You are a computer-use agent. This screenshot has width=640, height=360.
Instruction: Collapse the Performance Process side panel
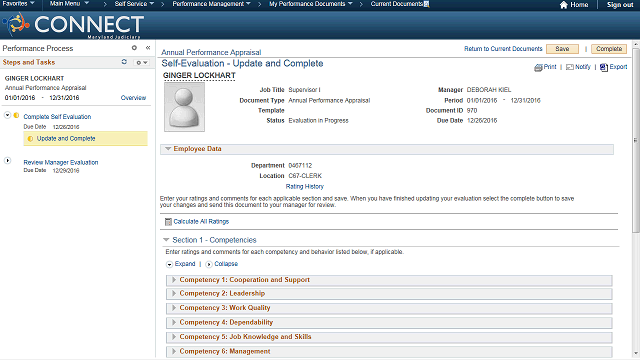pyautogui.click(x=148, y=48)
